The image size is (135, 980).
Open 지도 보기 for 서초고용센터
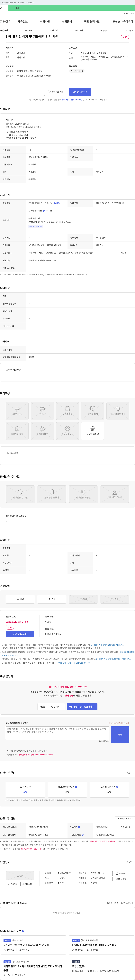click(125, 827)
